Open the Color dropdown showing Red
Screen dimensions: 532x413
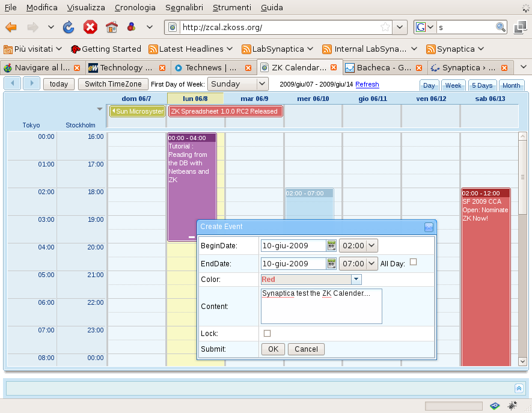tap(356, 280)
